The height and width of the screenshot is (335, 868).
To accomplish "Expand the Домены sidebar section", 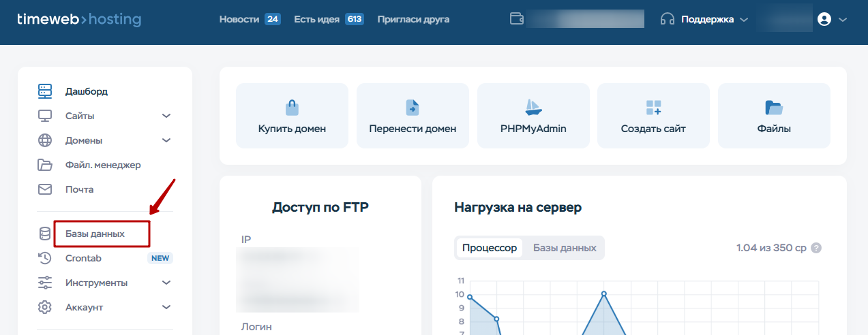I will (x=166, y=140).
